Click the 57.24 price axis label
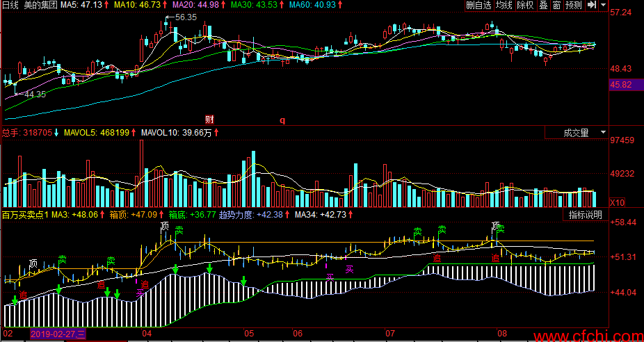Screen dimensions: 644x342 tap(620, 13)
